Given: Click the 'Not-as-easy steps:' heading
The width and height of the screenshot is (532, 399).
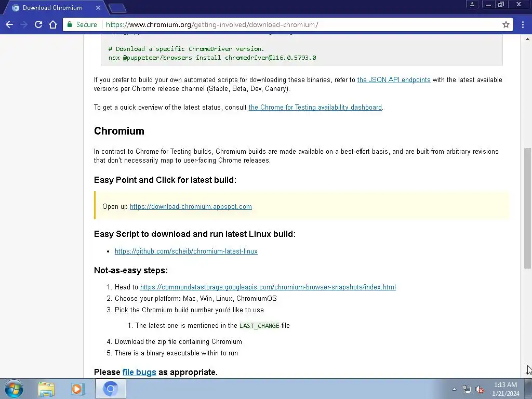Looking at the screenshot, I should 131,270.
